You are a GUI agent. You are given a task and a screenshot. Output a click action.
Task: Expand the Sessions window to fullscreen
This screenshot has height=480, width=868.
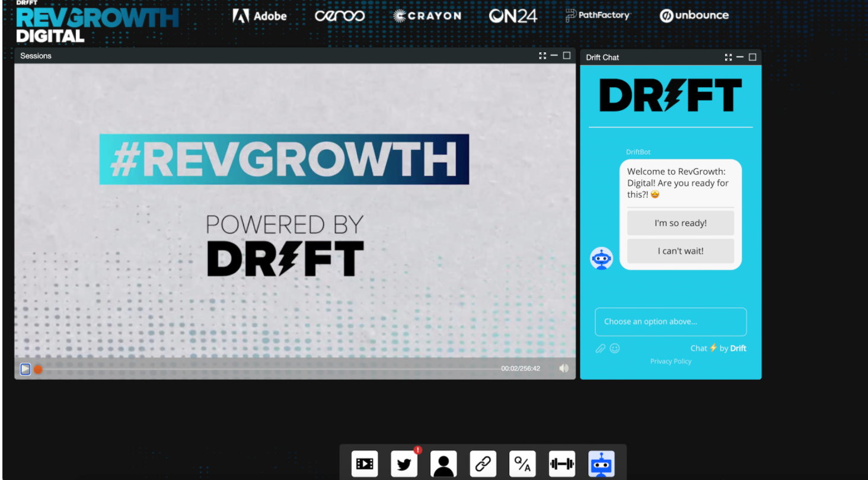pyautogui.click(x=542, y=55)
